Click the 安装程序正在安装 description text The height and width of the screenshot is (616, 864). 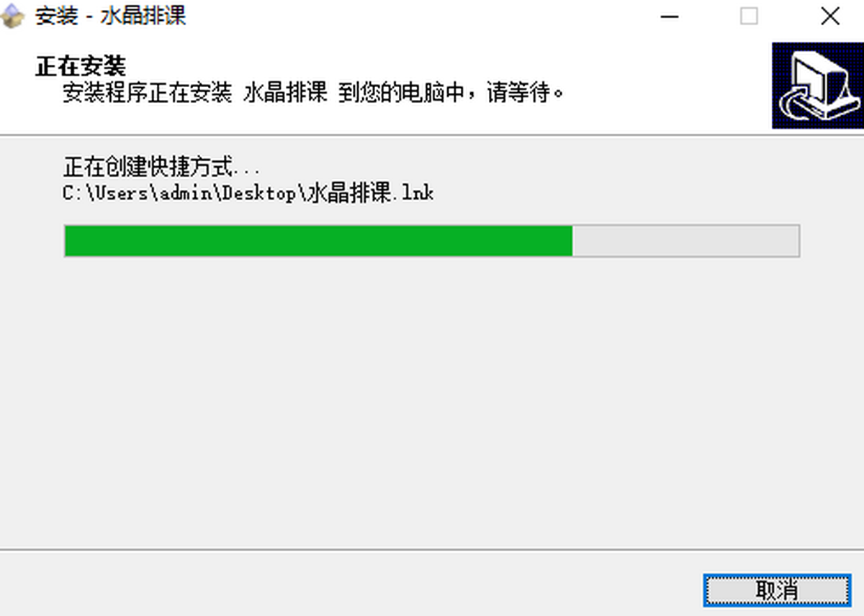click(147, 93)
